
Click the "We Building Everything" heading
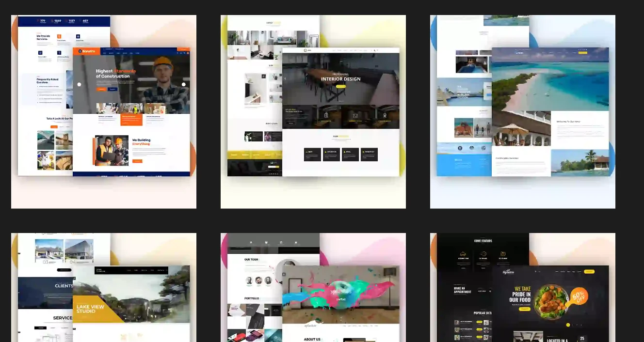(142, 142)
